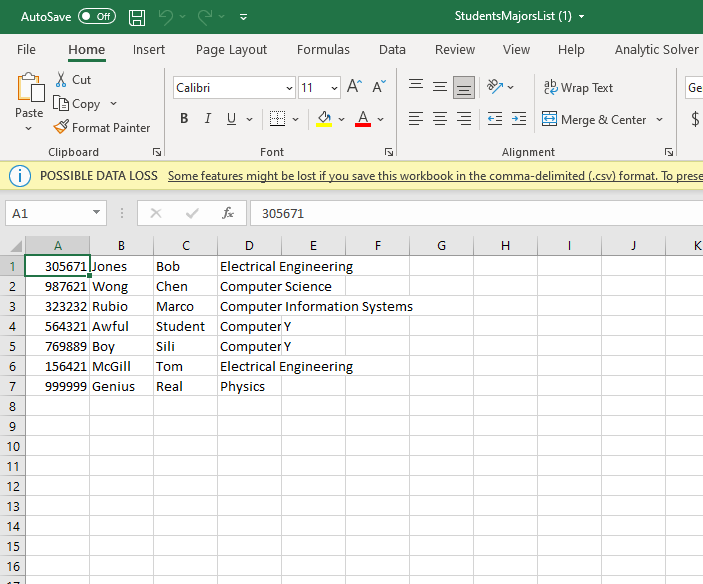Click Align Right icon
This screenshot has height=584, width=703.
point(464,119)
